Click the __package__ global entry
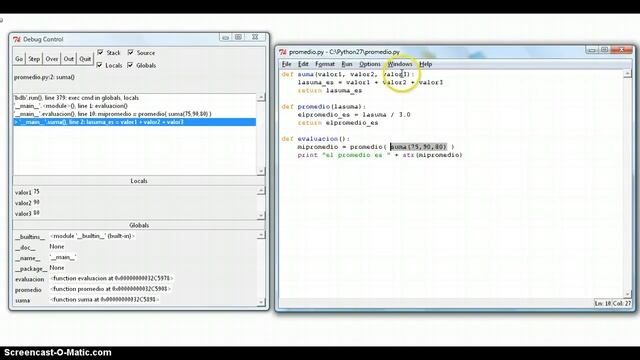 pyautogui.click(x=40, y=268)
